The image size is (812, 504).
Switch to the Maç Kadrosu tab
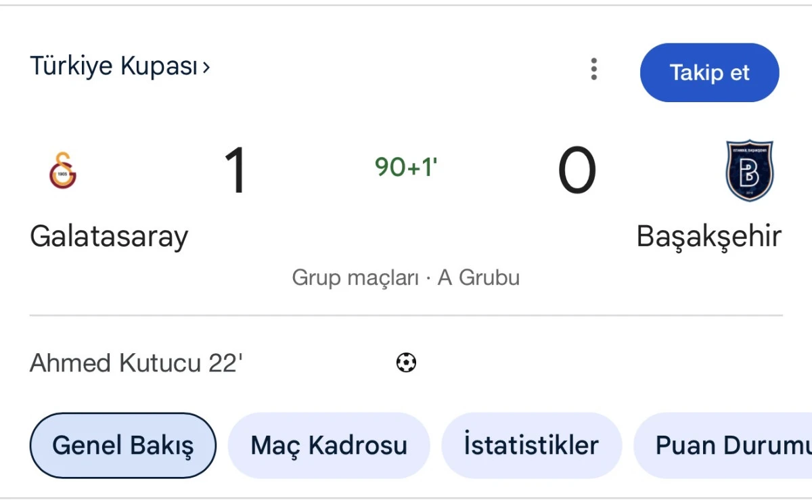(329, 445)
